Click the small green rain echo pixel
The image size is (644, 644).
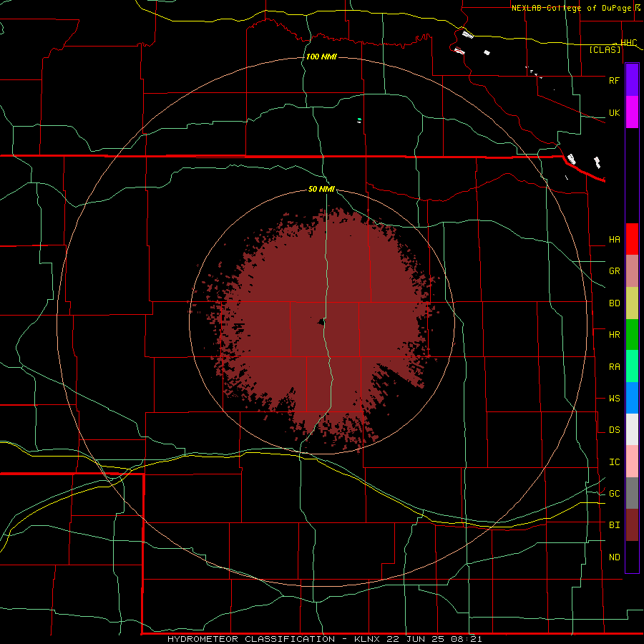click(x=359, y=120)
